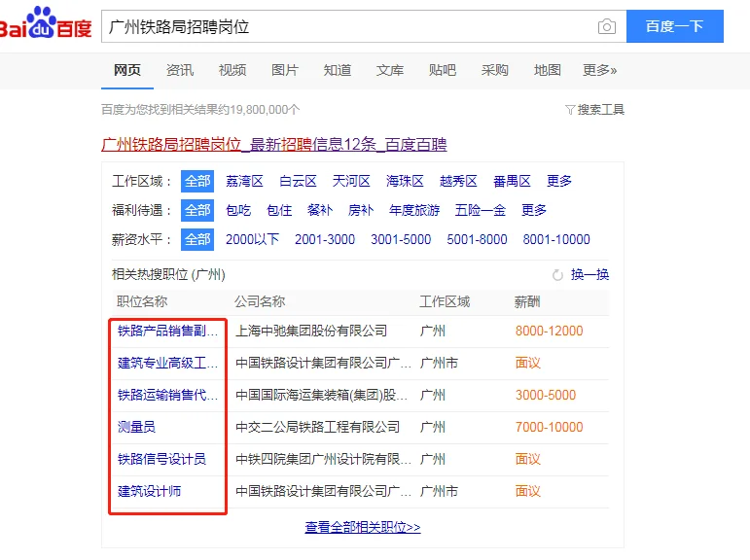
Task: Click the 换一换 refresh icon
Action: tap(557, 275)
